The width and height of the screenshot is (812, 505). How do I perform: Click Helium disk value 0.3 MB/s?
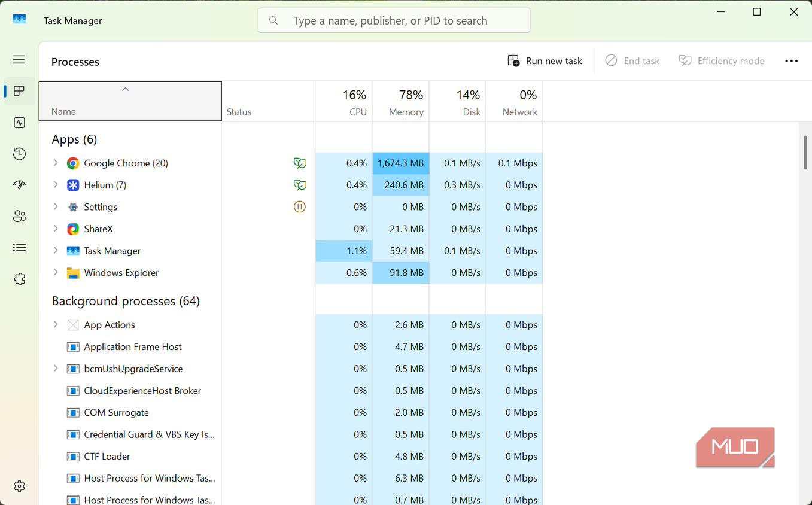pyautogui.click(x=458, y=185)
